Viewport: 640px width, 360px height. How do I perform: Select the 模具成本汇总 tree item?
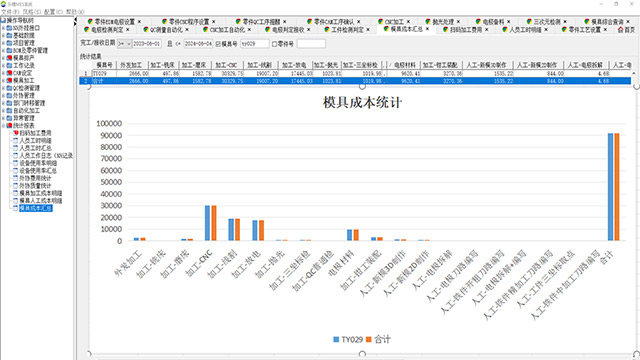pos(36,208)
